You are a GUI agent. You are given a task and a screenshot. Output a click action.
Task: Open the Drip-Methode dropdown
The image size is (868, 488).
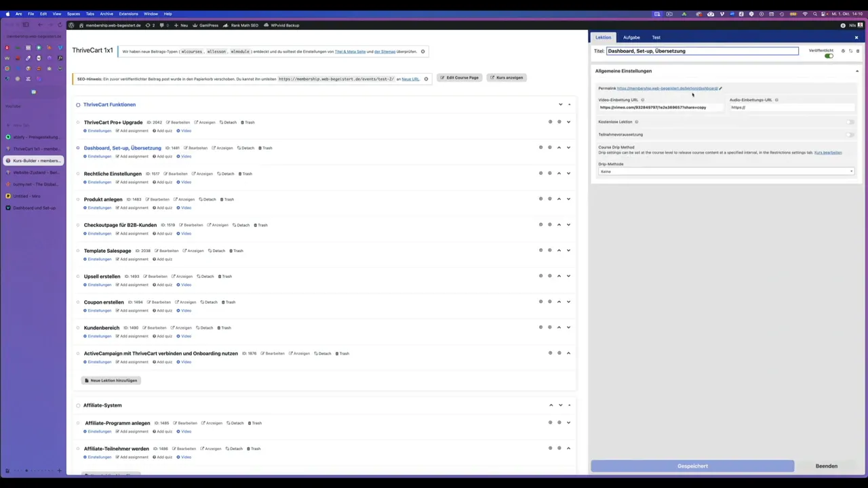[726, 171]
